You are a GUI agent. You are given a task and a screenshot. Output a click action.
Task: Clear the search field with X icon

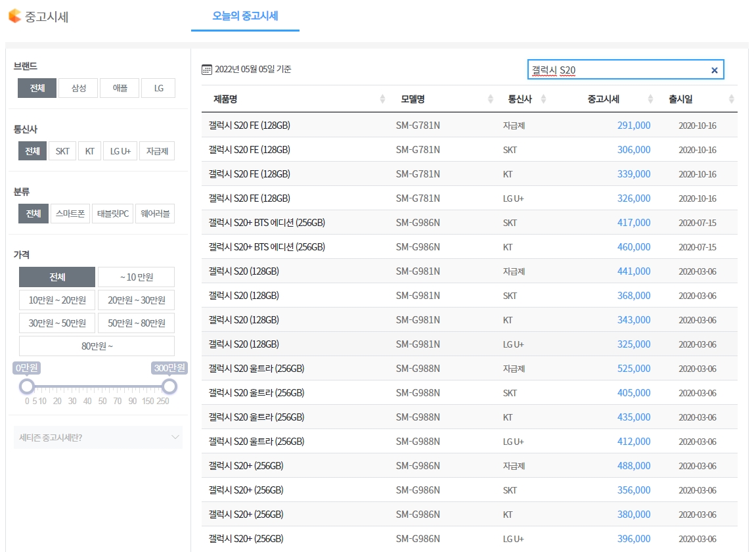click(715, 70)
